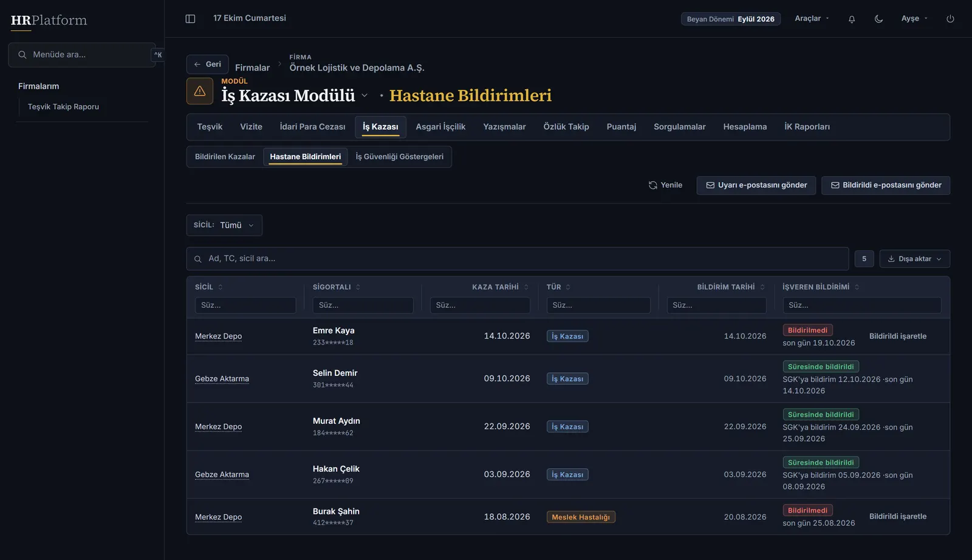Click the Beyan Dönemi Eylül 2026 selector
The height and width of the screenshot is (560, 972).
731,19
